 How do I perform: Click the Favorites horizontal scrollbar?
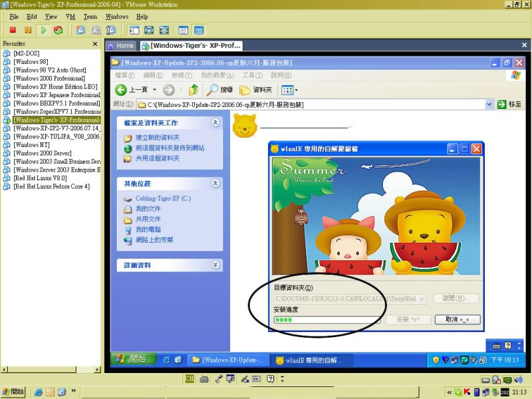click(x=51, y=369)
